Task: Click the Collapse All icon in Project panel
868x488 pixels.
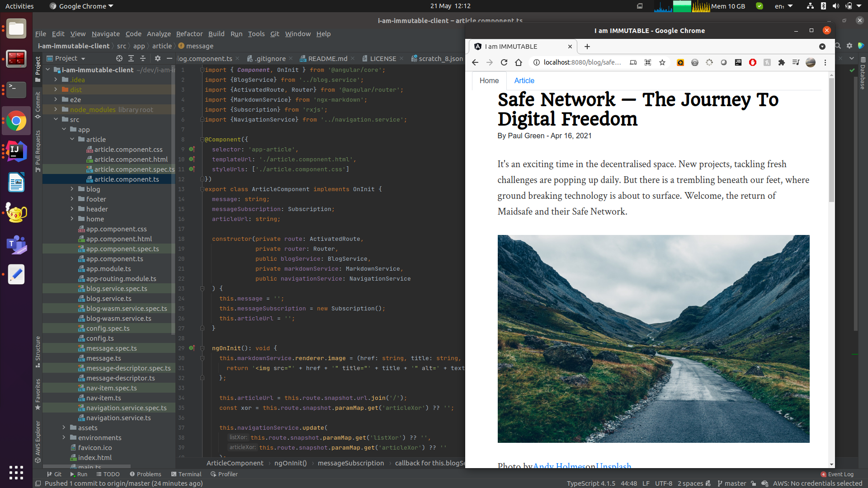Action: pos(143,58)
